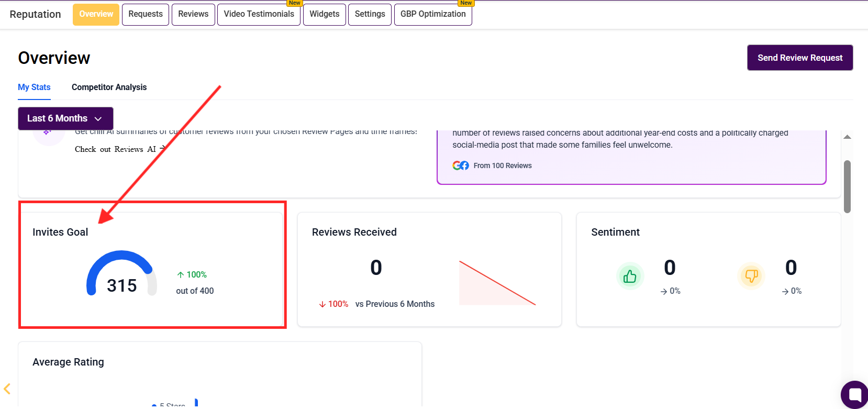Open the Widgets tab
Viewport: 868px width, 409px height.
325,14
